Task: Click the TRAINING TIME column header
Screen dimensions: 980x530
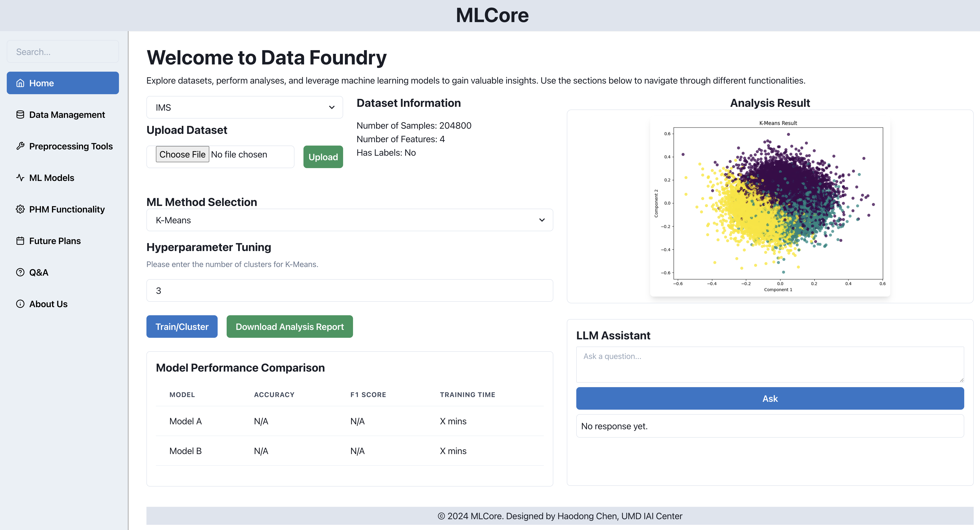Action: click(x=467, y=395)
